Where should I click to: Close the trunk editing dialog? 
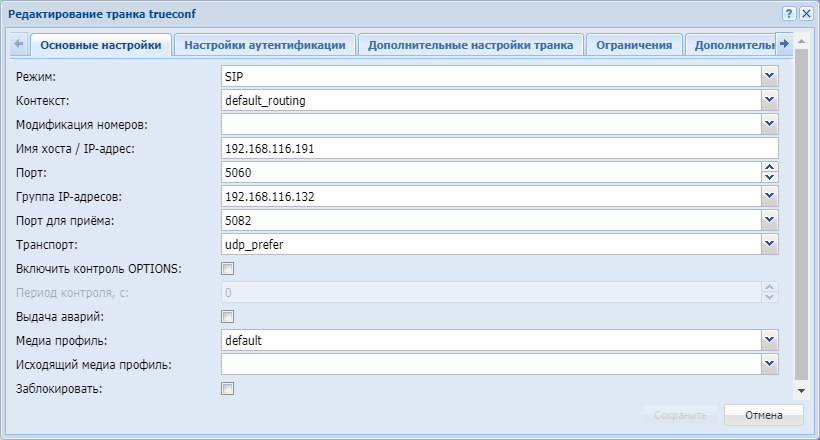pos(805,13)
